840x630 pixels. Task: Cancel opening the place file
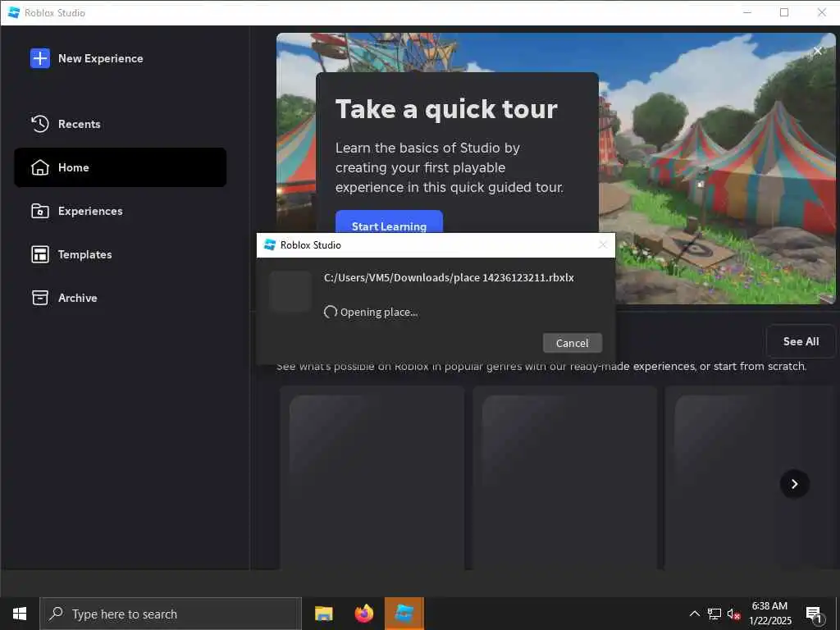pos(572,343)
